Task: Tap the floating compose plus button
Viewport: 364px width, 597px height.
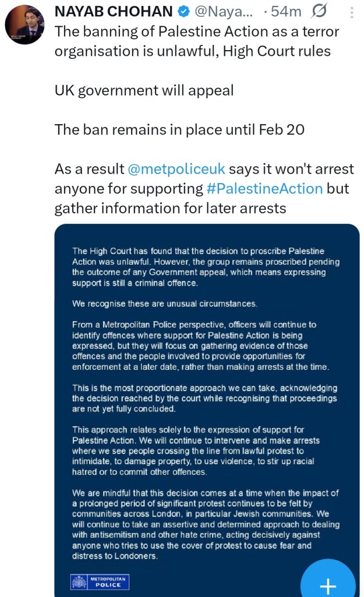Action: 328,584
